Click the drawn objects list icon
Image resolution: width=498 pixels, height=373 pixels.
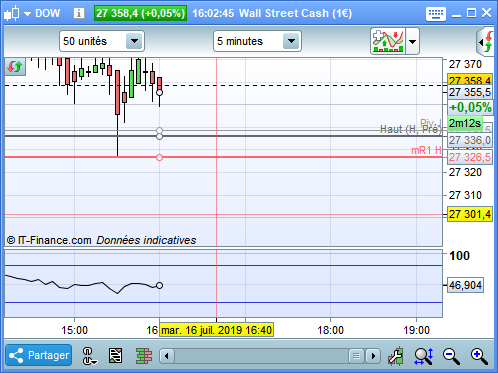pyautogui.click(x=116, y=356)
